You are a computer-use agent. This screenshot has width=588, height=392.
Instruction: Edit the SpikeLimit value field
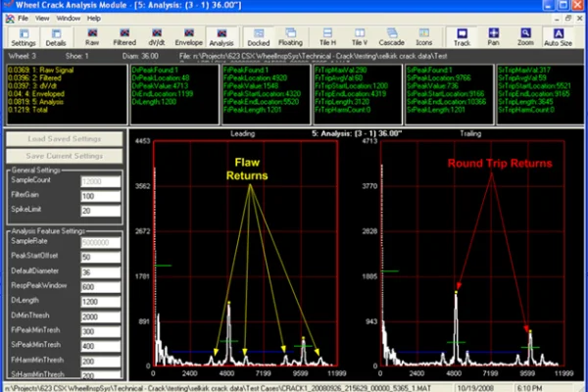point(101,211)
